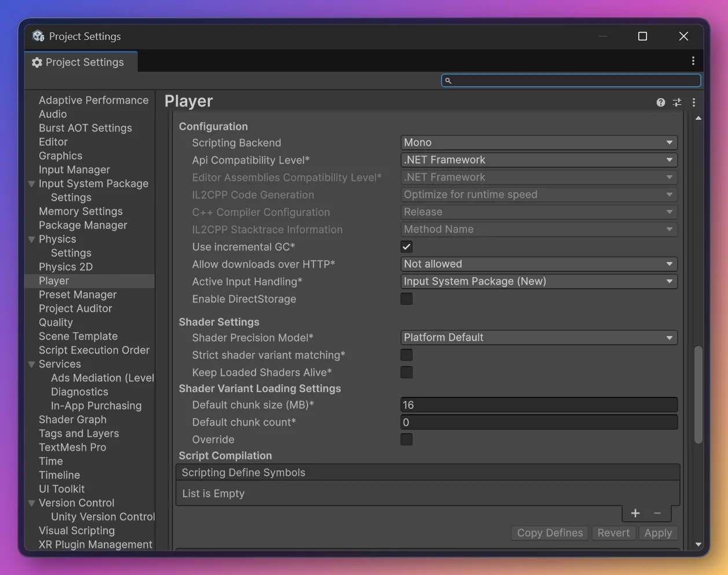Screen dimensions: 728x575
Task: Click the Apply button
Action: click(x=658, y=533)
